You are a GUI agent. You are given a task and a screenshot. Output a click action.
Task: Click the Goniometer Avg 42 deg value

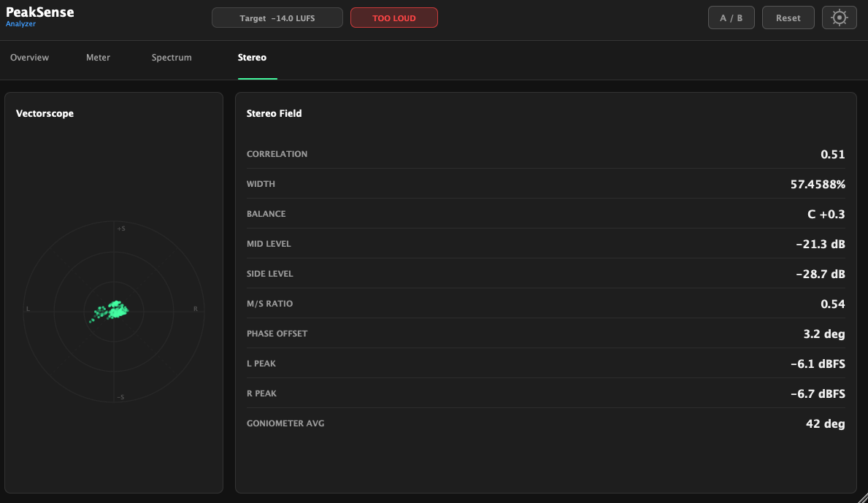point(826,424)
